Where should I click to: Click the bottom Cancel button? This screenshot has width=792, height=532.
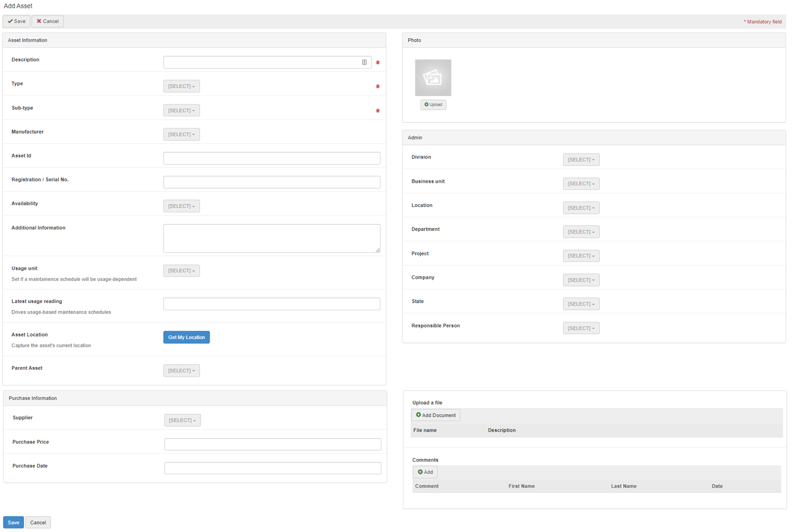pyautogui.click(x=38, y=523)
